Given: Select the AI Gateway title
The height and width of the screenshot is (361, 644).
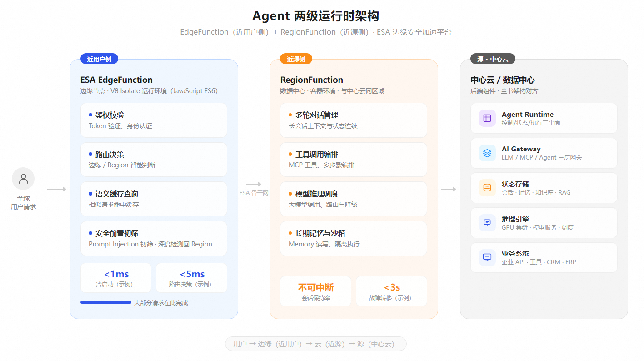Looking at the screenshot, I should pyautogui.click(x=521, y=149).
